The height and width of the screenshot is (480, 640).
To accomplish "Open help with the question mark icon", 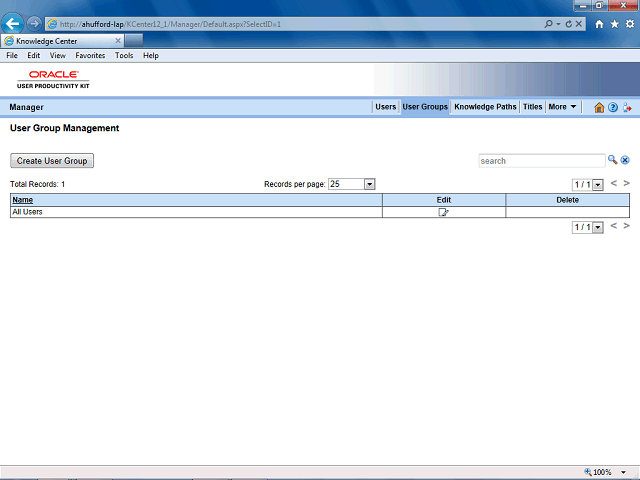I will click(613, 107).
